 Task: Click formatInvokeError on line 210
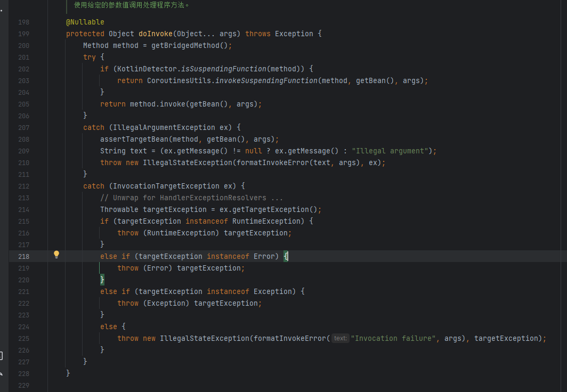click(273, 162)
